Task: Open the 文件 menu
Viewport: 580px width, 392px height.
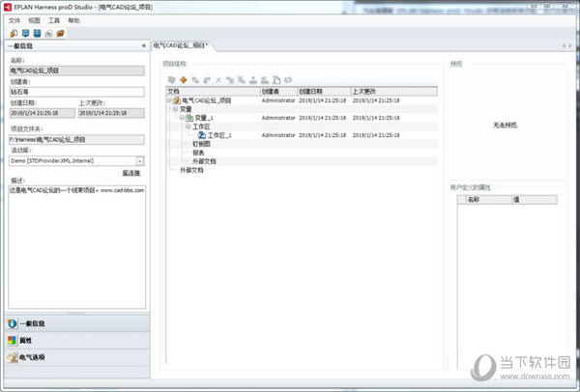Action: (14, 20)
